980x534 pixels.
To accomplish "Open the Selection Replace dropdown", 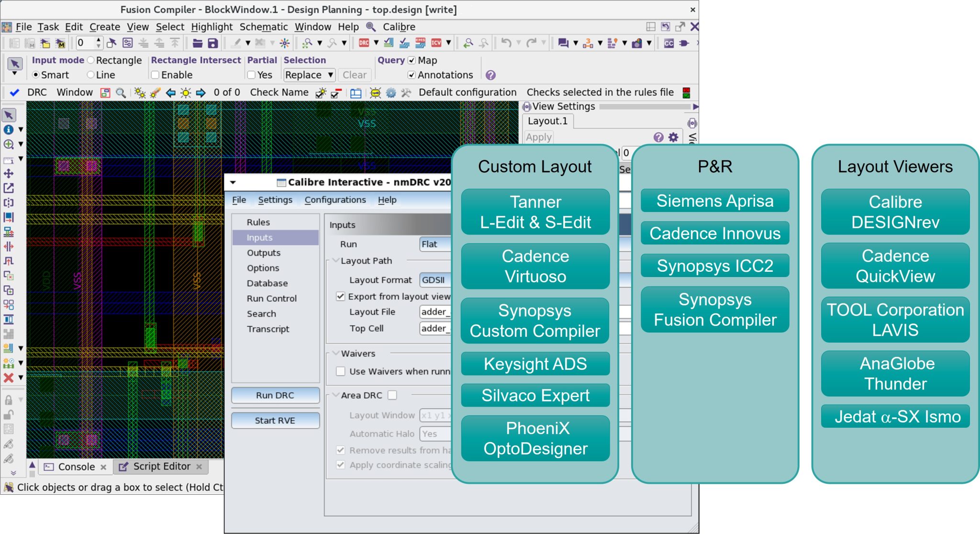I will tap(309, 75).
